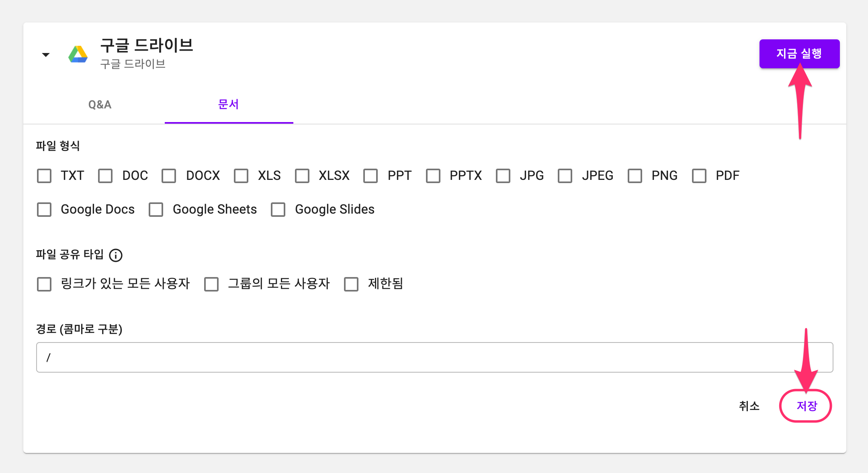The image size is (868, 473).
Task: Click the Google Drive logo icon
Action: pyautogui.click(x=78, y=54)
